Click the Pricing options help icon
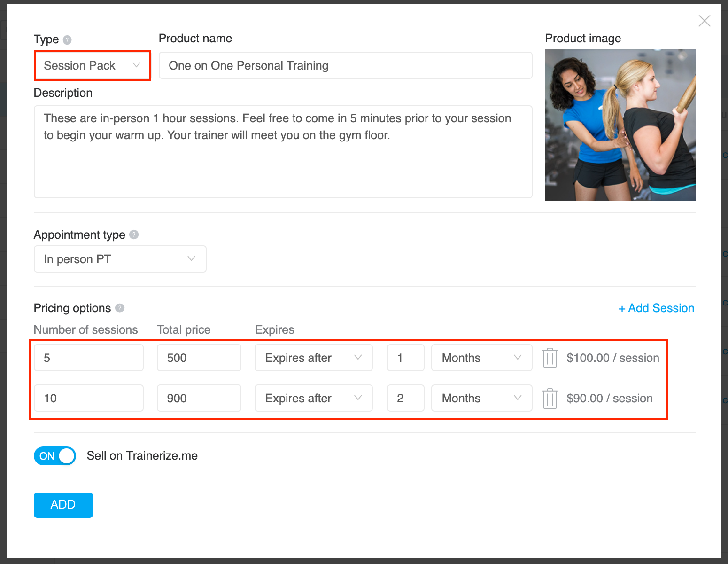This screenshot has width=728, height=564. click(120, 308)
